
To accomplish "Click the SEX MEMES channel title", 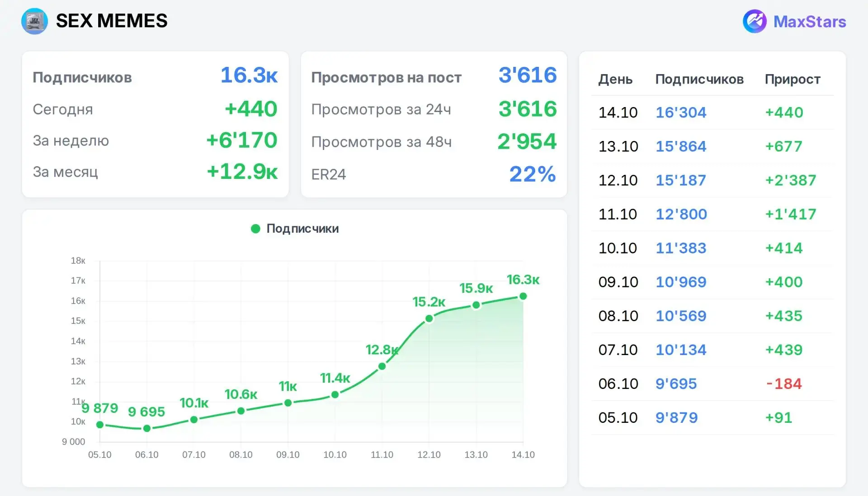I will 112,21.
